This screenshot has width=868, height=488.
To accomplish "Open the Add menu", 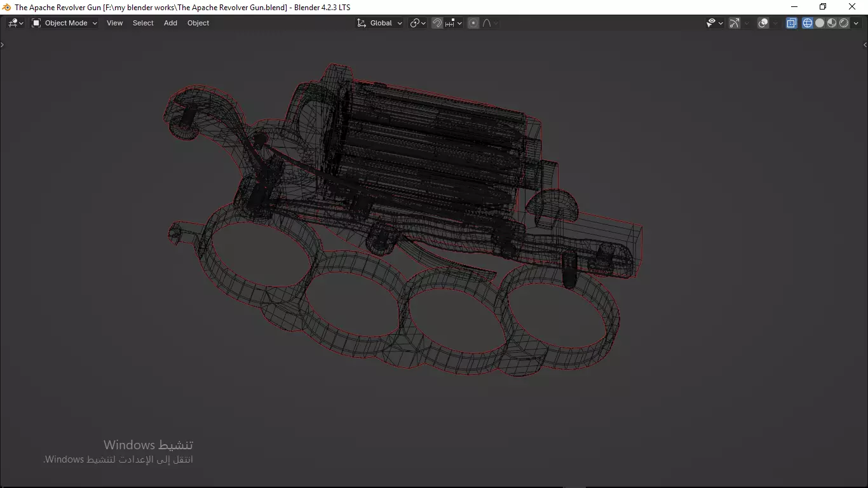I will click(170, 23).
